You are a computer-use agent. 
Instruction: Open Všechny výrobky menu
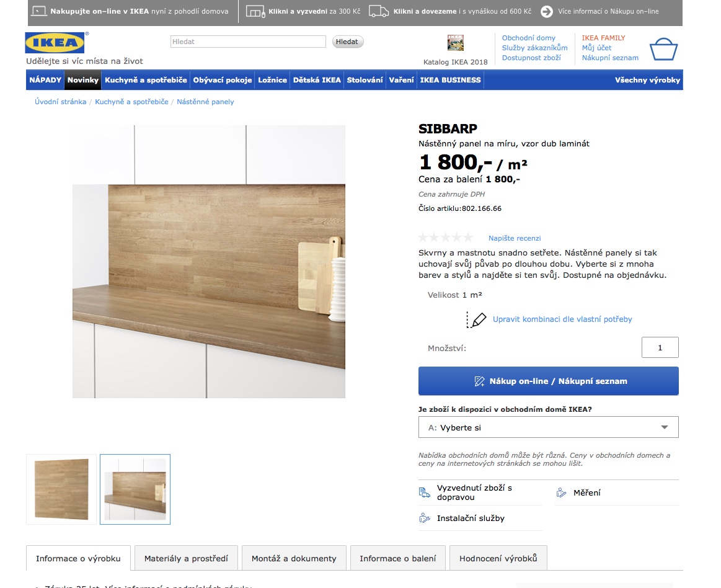(647, 80)
